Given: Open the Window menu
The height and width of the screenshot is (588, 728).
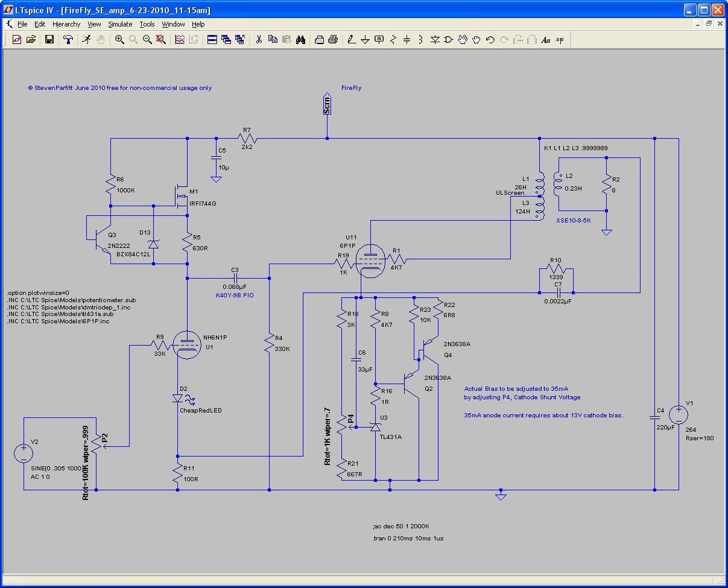Looking at the screenshot, I should 173,24.
